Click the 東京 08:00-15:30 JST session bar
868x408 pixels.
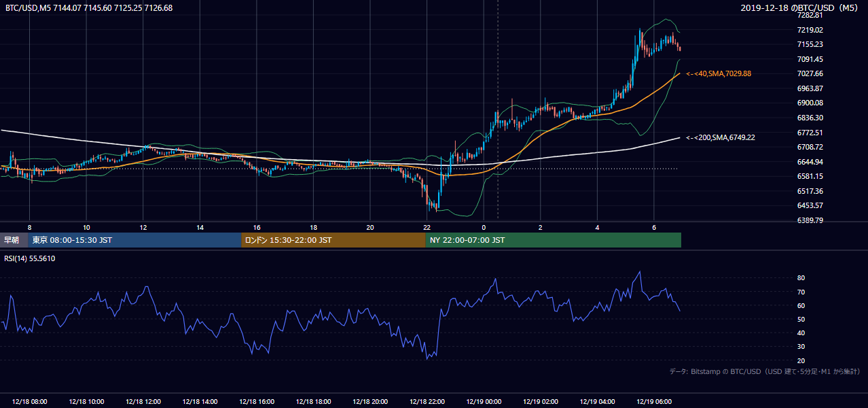135,240
